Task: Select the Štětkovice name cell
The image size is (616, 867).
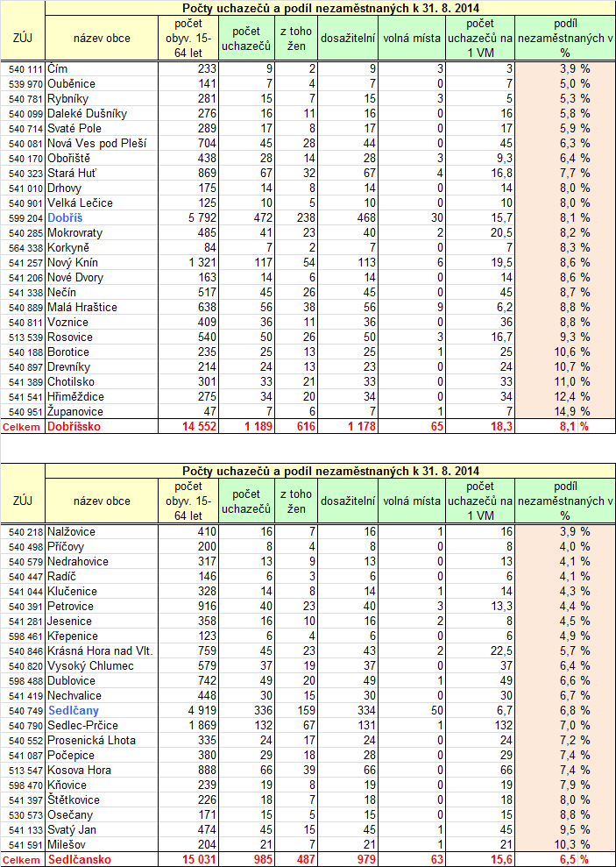Action: coord(102,800)
